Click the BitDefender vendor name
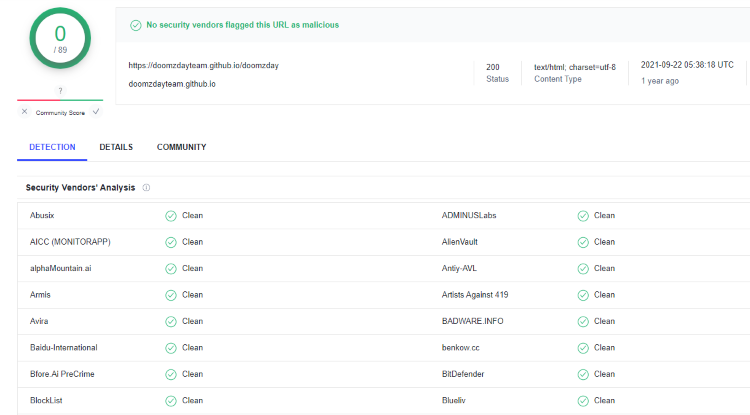The width and height of the screenshot is (750, 415). tap(463, 374)
